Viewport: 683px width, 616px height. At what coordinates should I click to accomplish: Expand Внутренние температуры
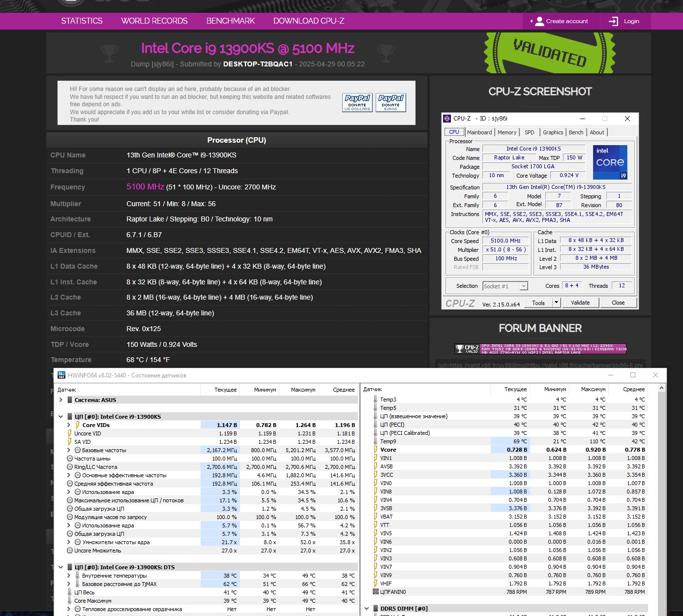69,576
